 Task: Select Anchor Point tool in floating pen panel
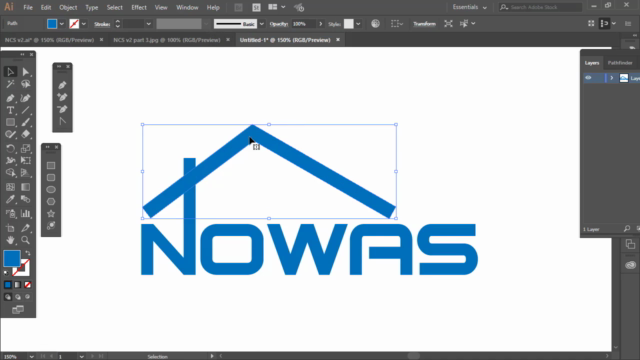(x=62, y=121)
